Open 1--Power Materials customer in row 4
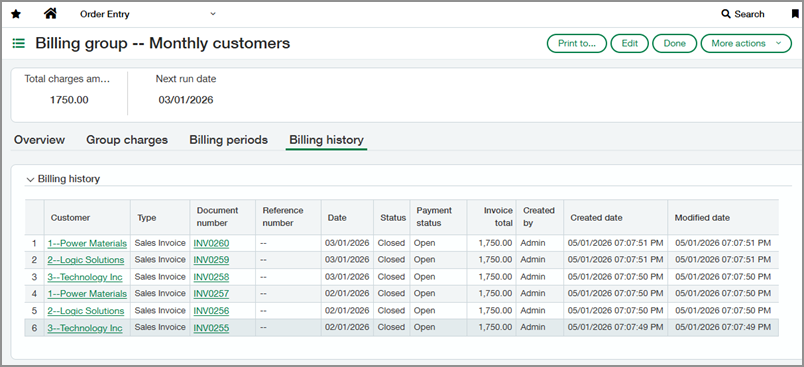Viewport: 804px width, 367px height. pyautogui.click(x=87, y=294)
